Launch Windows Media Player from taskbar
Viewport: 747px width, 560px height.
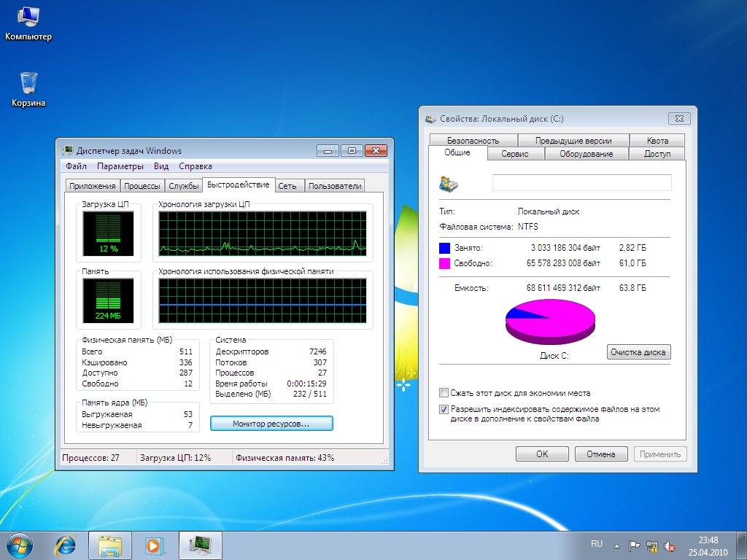[154, 544]
